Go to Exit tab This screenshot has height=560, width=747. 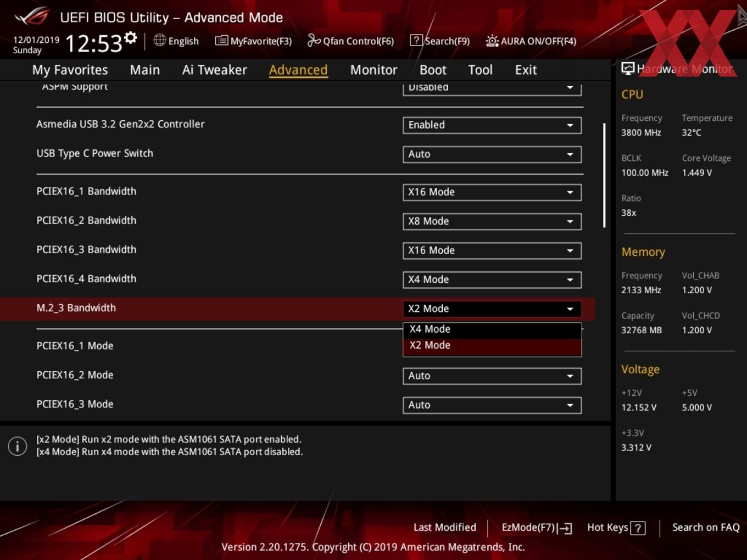point(526,70)
